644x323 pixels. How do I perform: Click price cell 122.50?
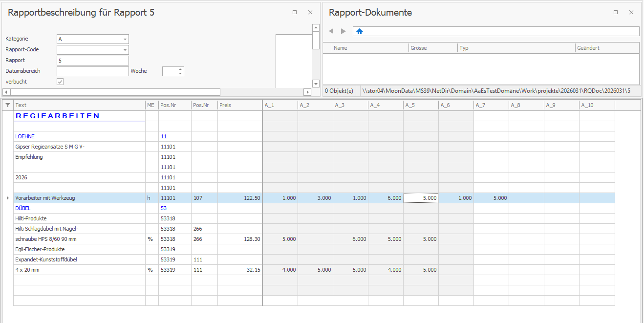click(x=240, y=198)
